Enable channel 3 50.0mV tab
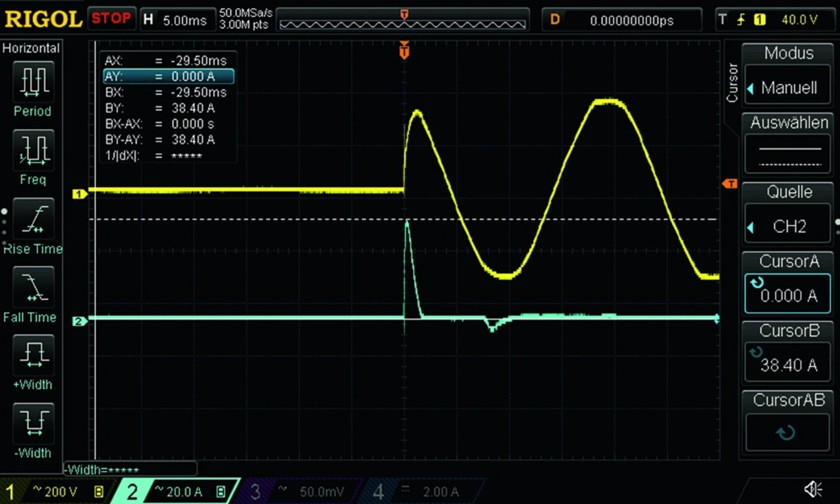Screen dimensions: 840x504 tap(299, 492)
